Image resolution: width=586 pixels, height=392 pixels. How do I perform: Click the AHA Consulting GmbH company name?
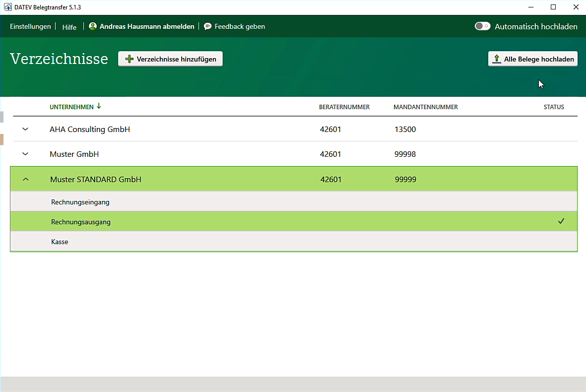tap(90, 130)
